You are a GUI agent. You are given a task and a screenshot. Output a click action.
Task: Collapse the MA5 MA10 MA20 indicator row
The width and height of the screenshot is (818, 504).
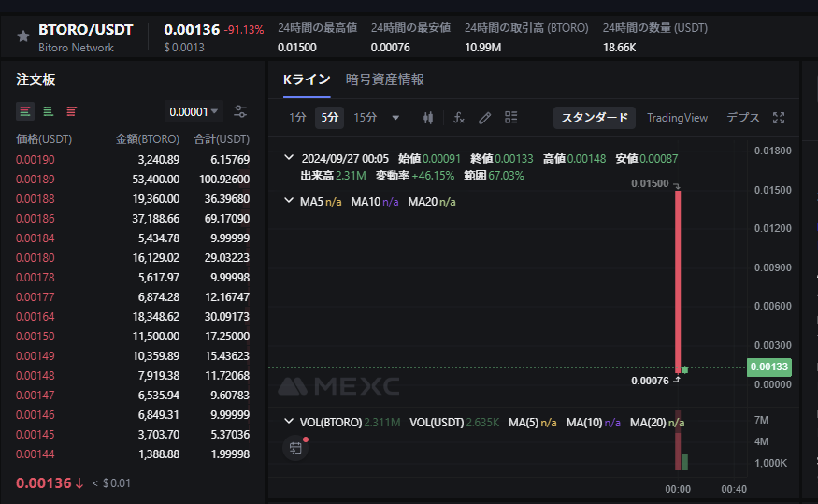(x=289, y=200)
